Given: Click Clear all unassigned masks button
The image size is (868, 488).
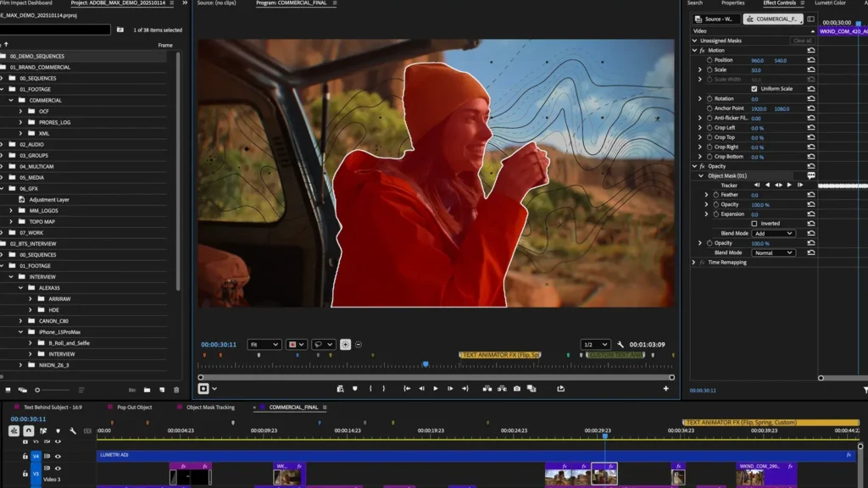Looking at the screenshot, I should [802, 41].
